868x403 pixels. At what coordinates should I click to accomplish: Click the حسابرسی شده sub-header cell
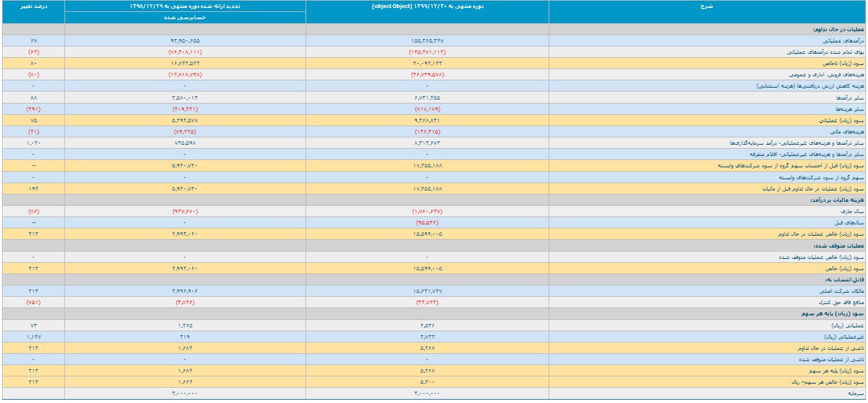pos(185,18)
